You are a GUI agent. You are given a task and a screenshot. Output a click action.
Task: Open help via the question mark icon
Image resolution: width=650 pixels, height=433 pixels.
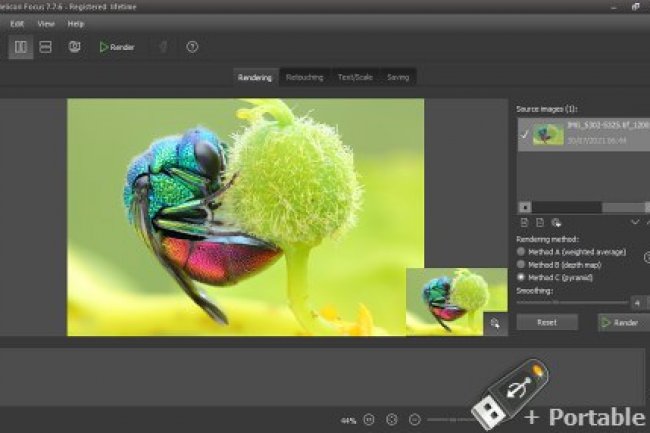(x=192, y=47)
